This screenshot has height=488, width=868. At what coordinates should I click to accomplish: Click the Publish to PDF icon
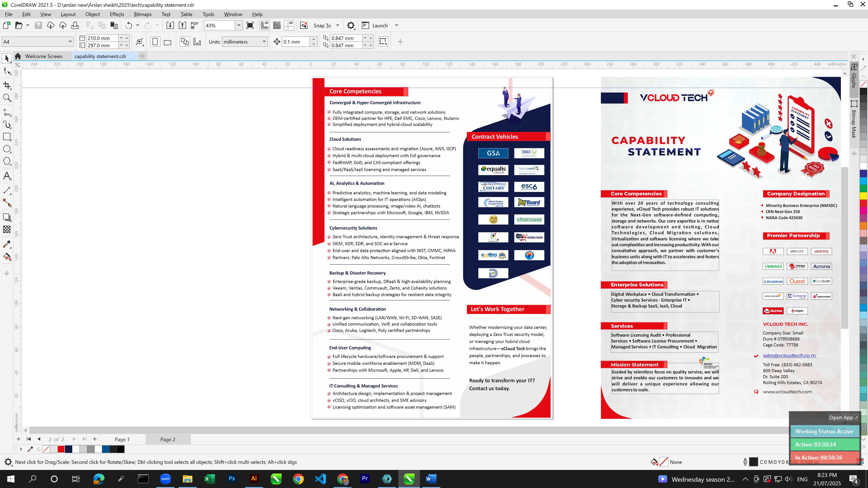coord(194,26)
